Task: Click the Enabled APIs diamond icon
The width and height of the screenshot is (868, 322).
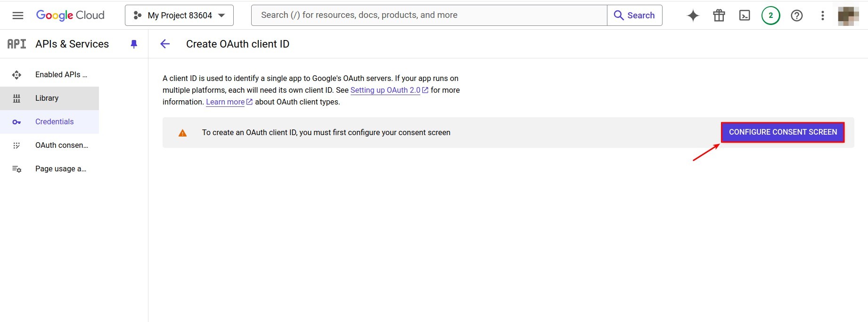Action: click(16, 75)
